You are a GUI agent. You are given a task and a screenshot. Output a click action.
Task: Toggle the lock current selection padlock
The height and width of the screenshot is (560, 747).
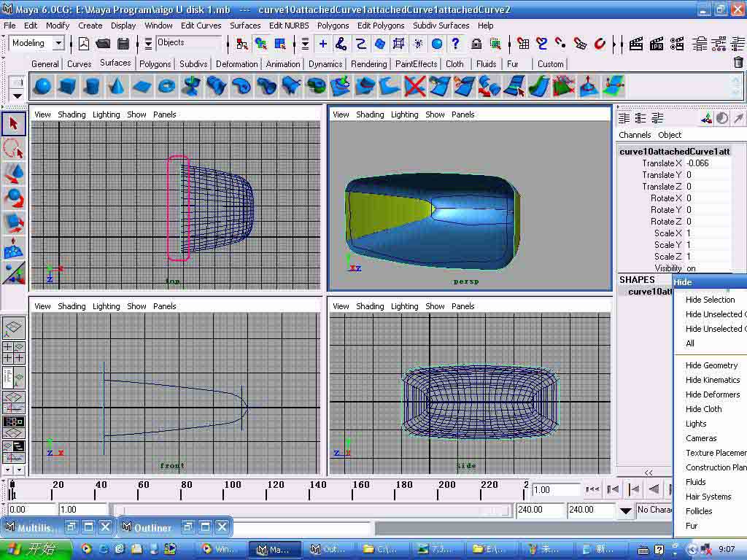[x=476, y=44]
